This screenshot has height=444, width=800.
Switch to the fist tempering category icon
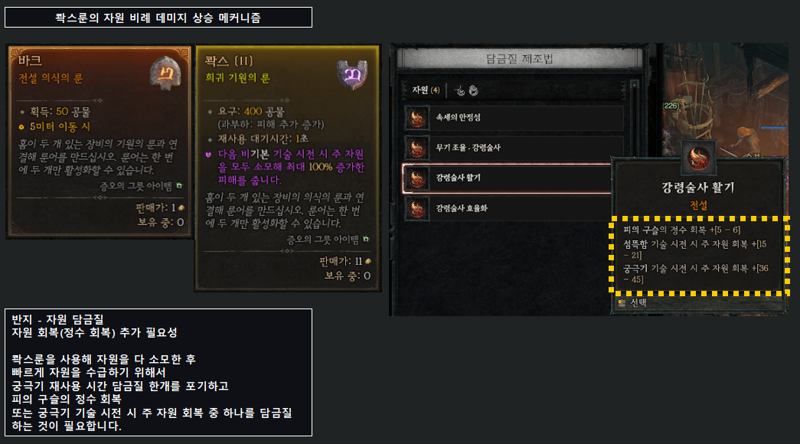pyautogui.click(x=473, y=91)
